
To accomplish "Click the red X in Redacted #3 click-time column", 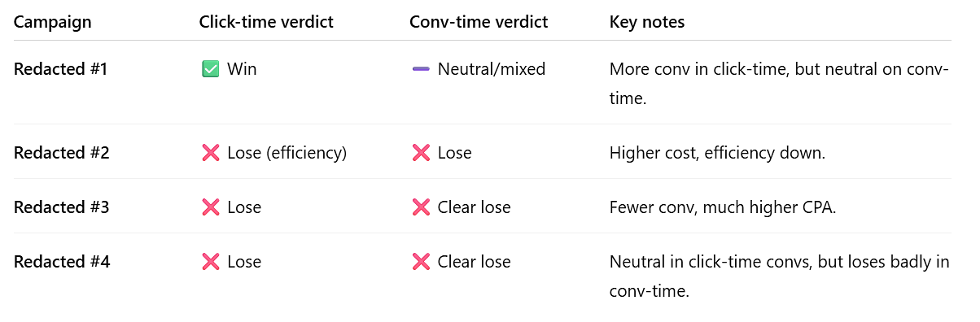I will (210, 207).
